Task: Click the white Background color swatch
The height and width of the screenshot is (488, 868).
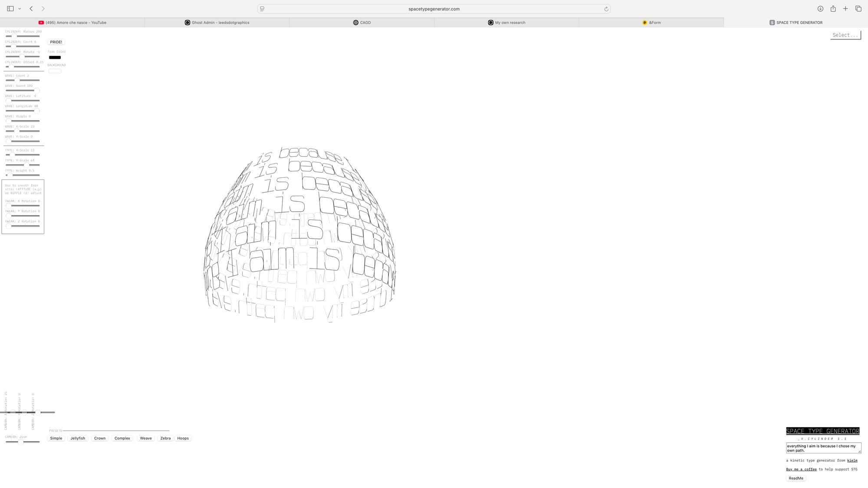Action: click(55, 71)
